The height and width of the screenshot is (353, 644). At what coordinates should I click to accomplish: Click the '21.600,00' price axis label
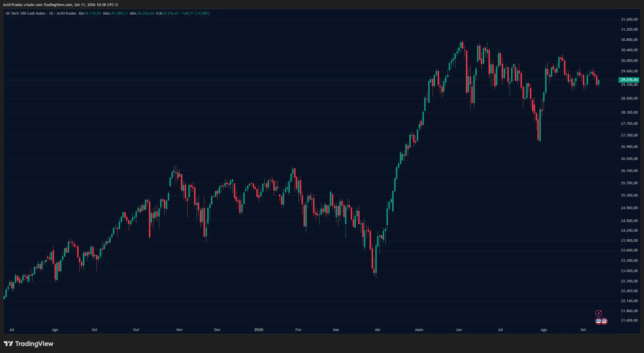(x=629, y=320)
